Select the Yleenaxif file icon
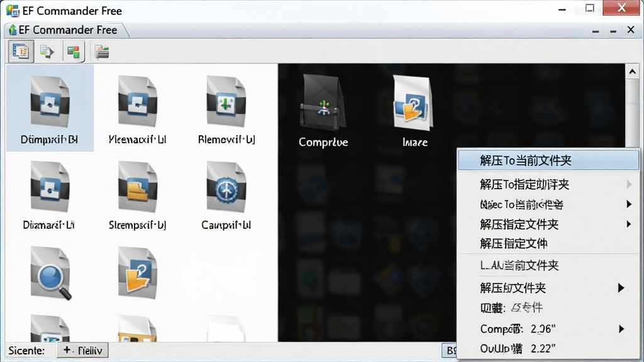 click(137, 101)
